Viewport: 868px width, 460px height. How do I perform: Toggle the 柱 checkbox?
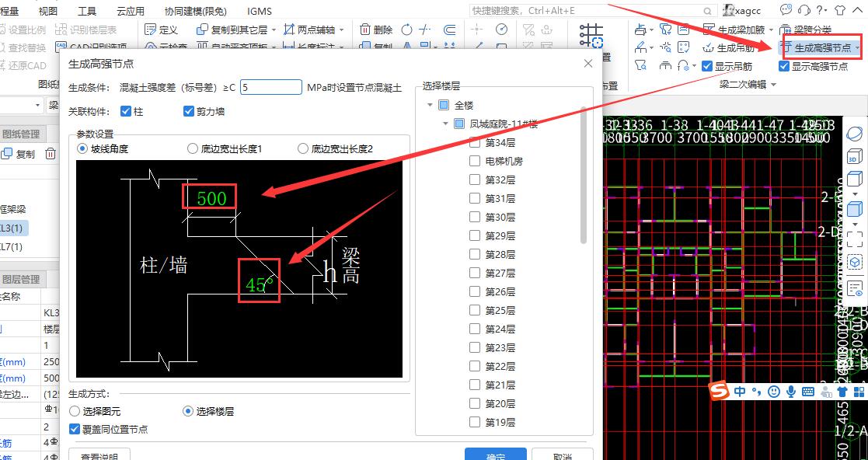pyautogui.click(x=126, y=111)
